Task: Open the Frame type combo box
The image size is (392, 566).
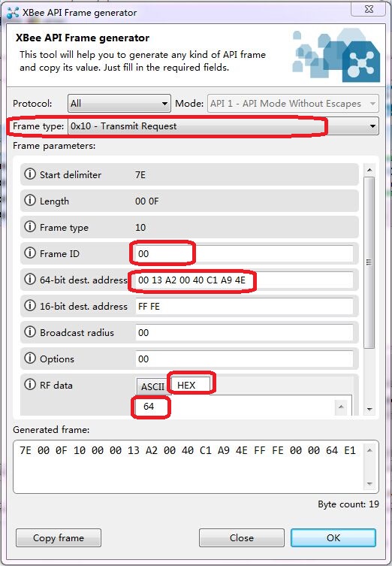Action: pos(223,126)
